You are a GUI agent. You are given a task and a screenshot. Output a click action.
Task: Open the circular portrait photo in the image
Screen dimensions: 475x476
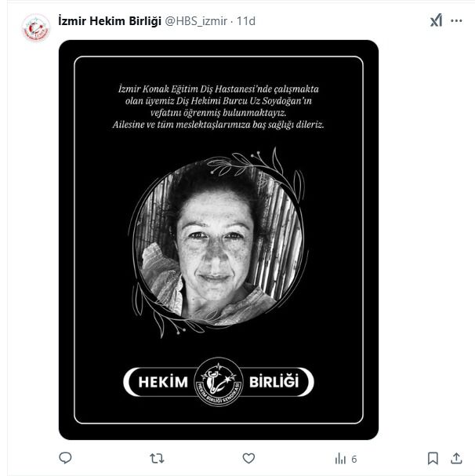[x=218, y=243]
